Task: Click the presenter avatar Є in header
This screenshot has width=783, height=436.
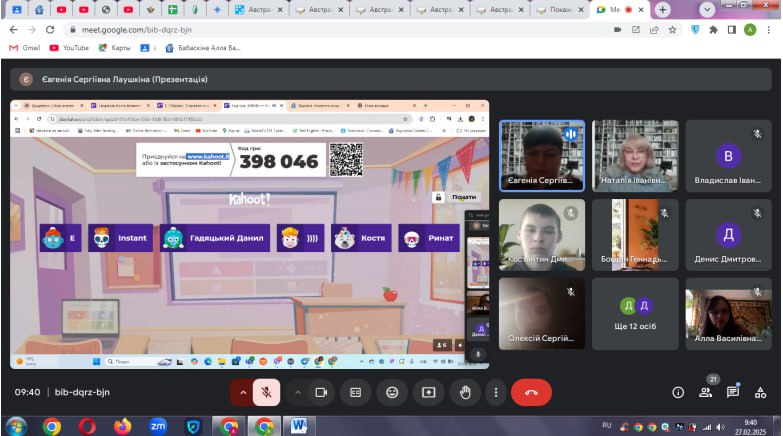Action: pos(26,79)
